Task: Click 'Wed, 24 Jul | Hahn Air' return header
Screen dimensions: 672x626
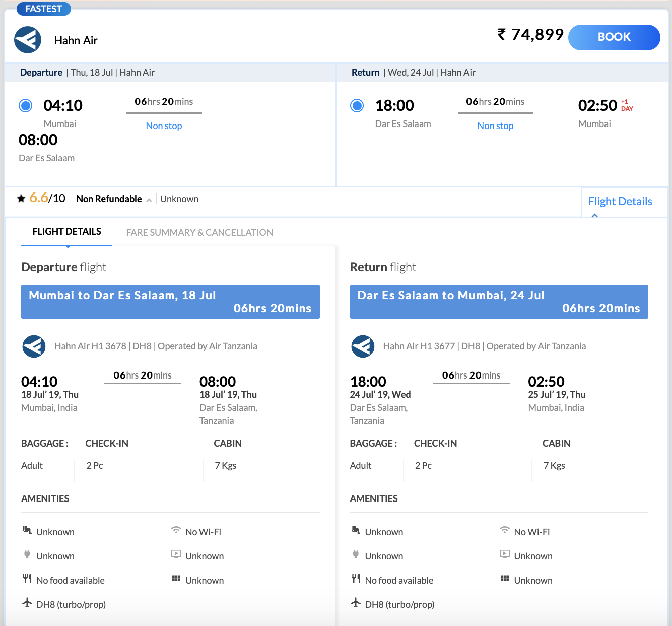Action: (432, 72)
